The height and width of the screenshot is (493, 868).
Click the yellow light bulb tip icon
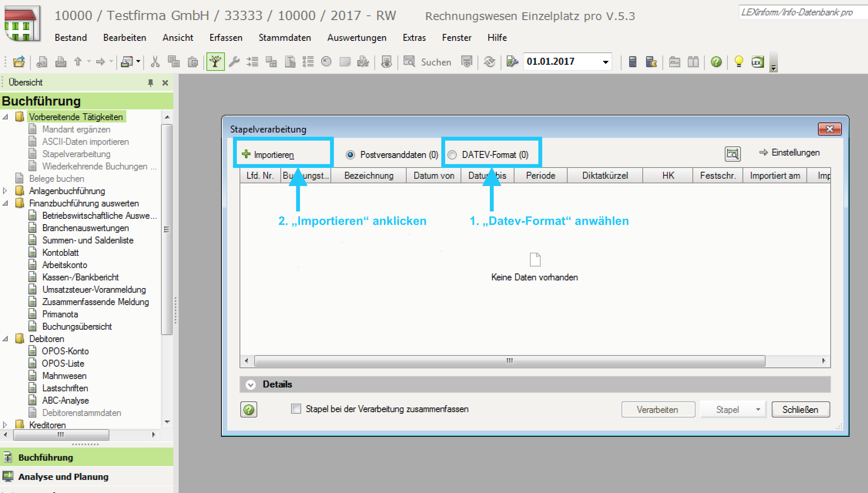739,62
